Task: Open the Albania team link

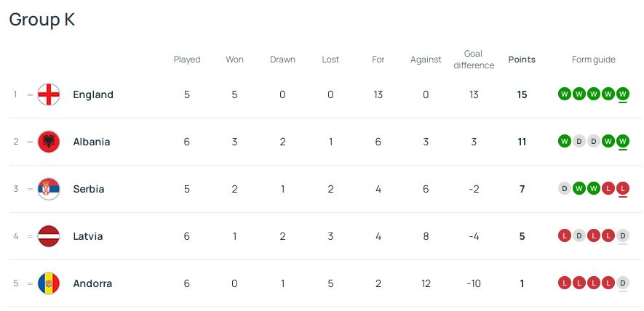Action: coord(92,142)
